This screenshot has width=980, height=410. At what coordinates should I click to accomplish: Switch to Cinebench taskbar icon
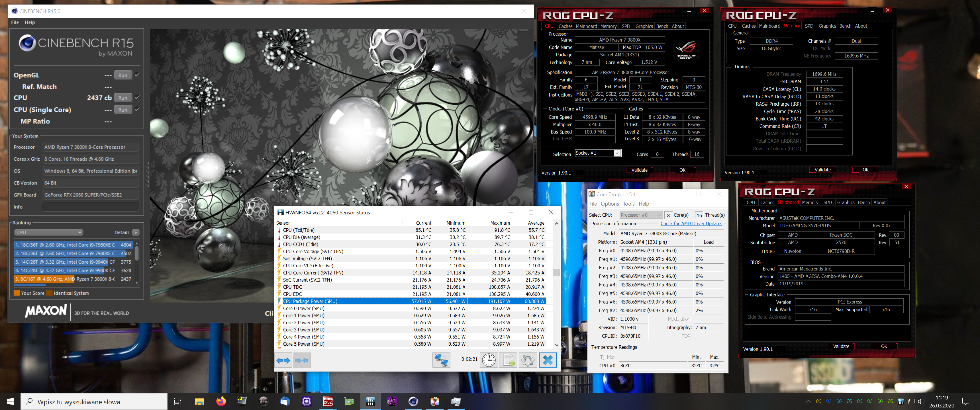(x=413, y=402)
